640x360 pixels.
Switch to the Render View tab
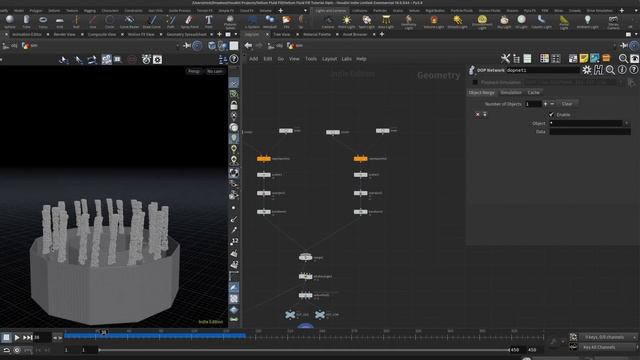[x=64, y=35]
